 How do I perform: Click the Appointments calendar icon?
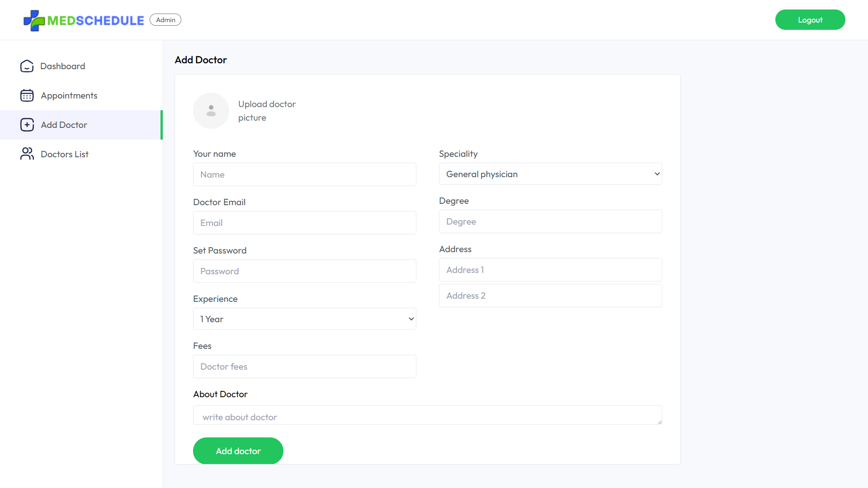coord(27,95)
